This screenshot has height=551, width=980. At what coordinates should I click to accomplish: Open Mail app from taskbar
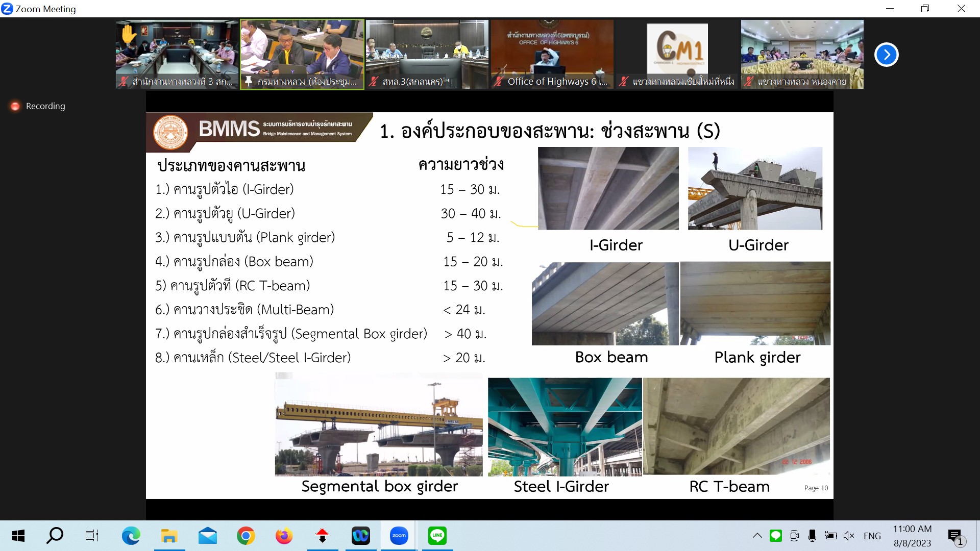[x=207, y=536]
